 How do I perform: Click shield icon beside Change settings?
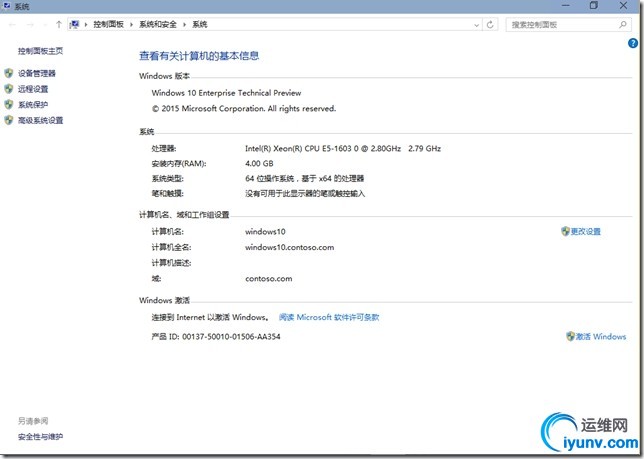click(566, 232)
